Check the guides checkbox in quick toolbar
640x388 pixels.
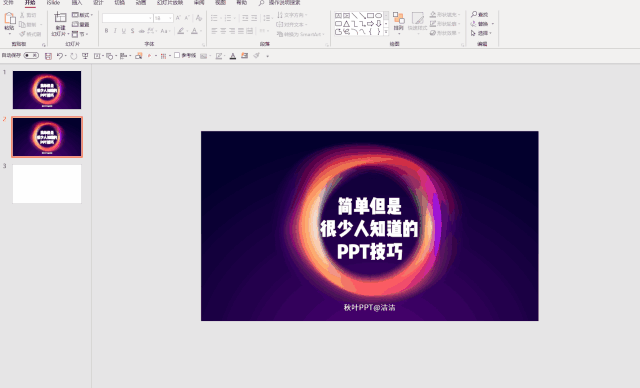tap(177, 55)
